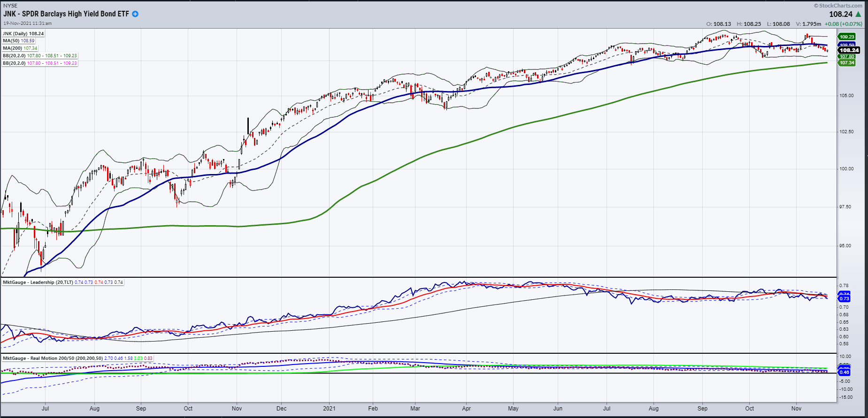The height and width of the screenshot is (418, 868).
Task: Select the MA(200) 107.34 legend label
Action: [x=20, y=48]
